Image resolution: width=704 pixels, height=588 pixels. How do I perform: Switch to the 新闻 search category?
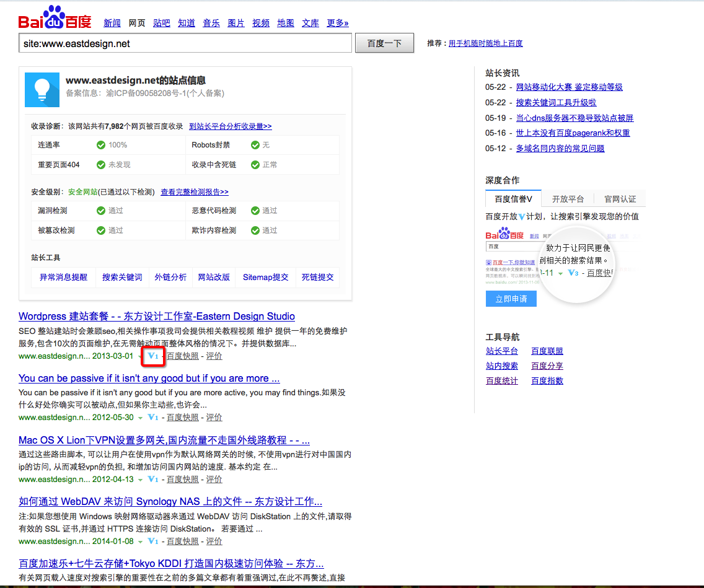(x=112, y=23)
